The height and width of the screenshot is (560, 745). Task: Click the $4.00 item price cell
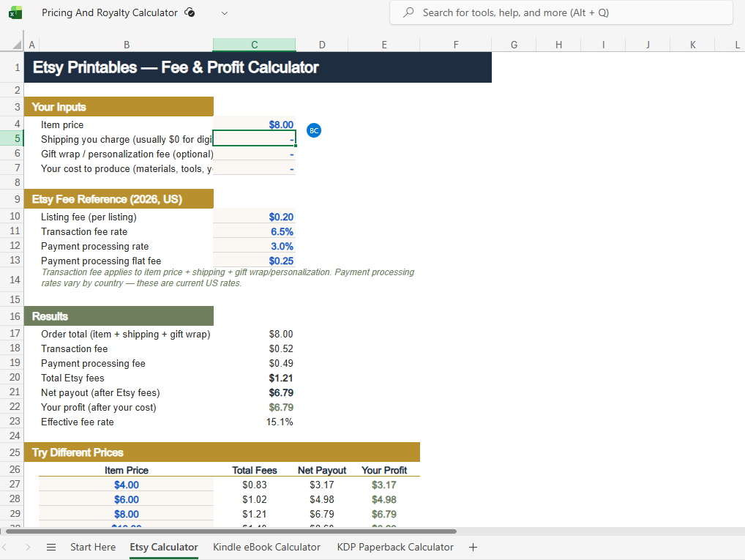tap(127, 485)
